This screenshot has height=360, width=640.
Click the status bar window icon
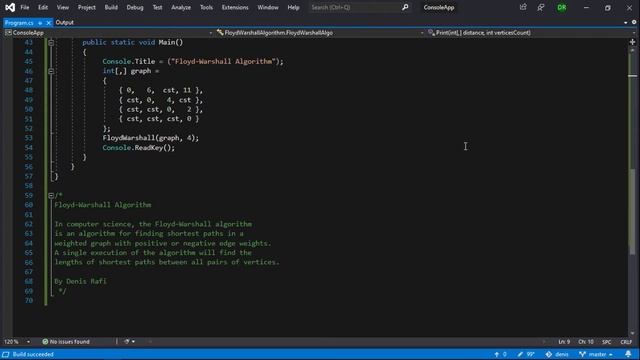pyautogui.click(x=6, y=354)
